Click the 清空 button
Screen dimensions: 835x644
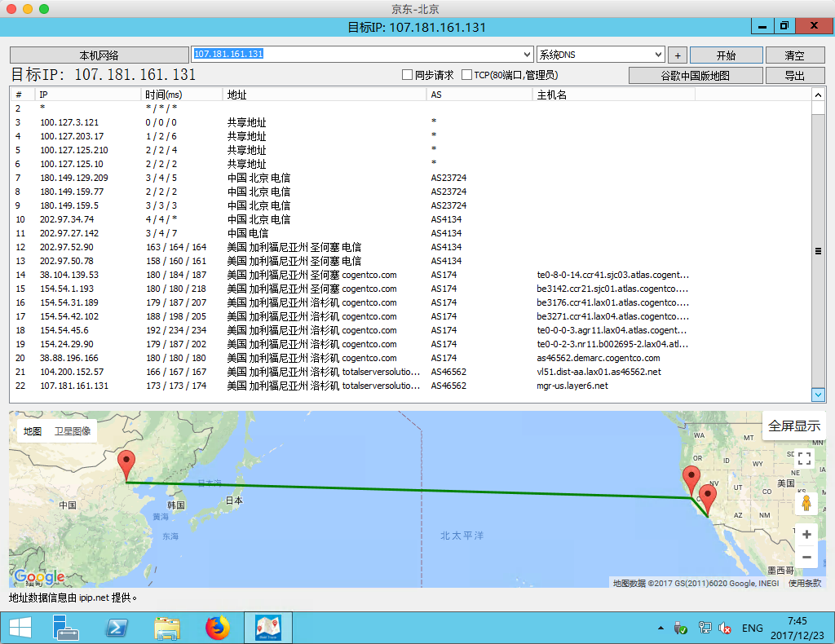tap(794, 55)
